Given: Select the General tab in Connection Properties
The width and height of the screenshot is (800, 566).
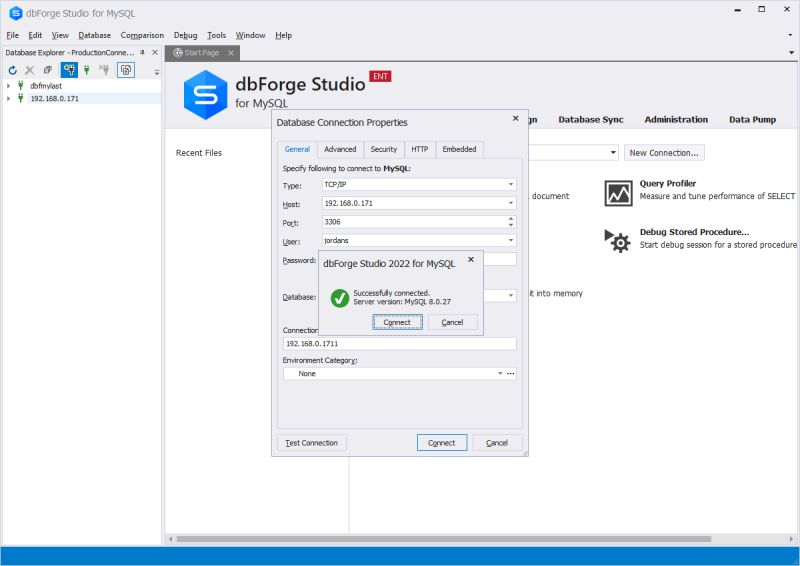Looking at the screenshot, I should pyautogui.click(x=297, y=149).
